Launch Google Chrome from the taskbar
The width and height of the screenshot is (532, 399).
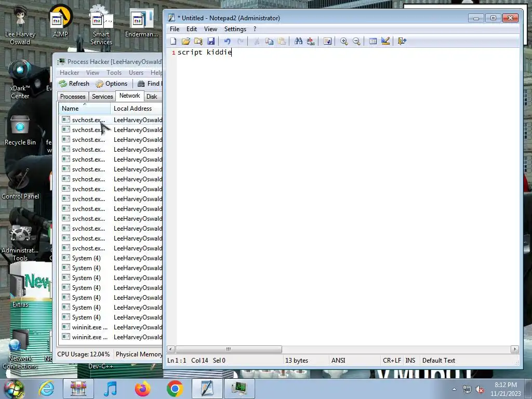click(x=175, y=389)
